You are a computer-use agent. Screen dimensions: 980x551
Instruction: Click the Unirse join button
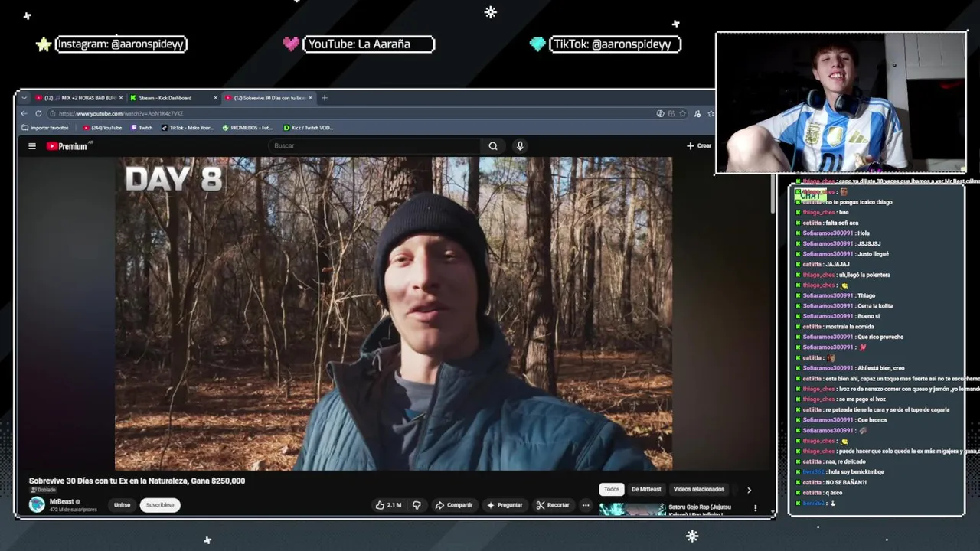pyautogui.click(x=122, y=505)
